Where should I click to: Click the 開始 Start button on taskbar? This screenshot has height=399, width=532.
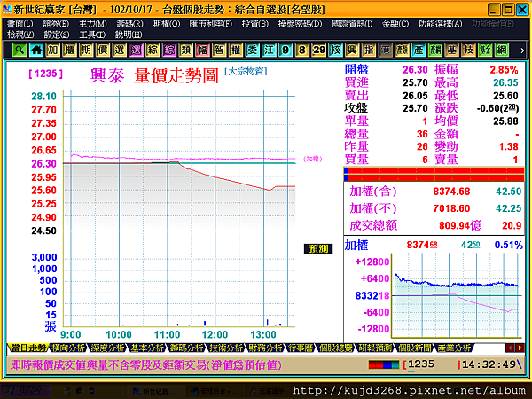[26, 391]
